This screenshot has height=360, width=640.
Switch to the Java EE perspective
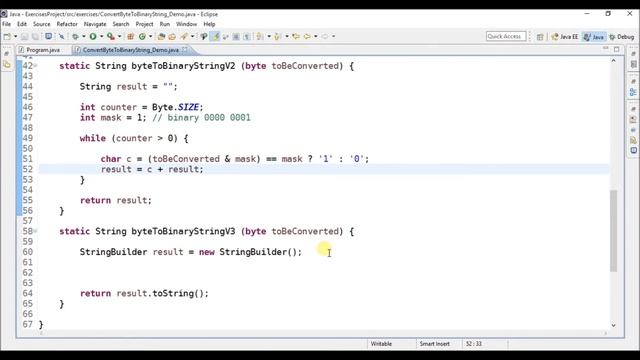[564, 37]
